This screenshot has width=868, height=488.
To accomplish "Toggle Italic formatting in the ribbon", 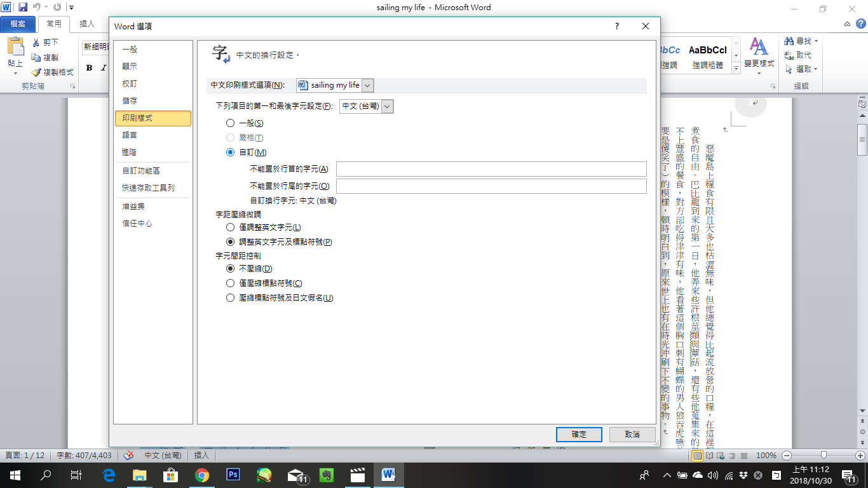I will 104,68.
